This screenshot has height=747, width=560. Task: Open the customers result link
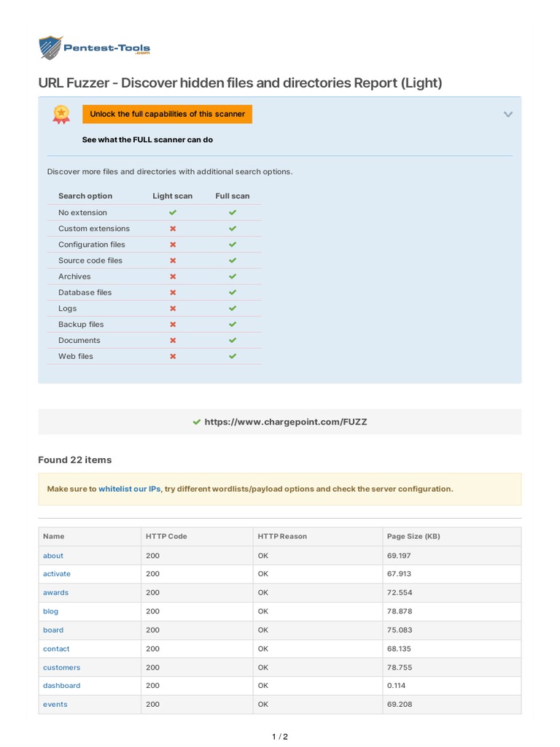coord(61,667)
